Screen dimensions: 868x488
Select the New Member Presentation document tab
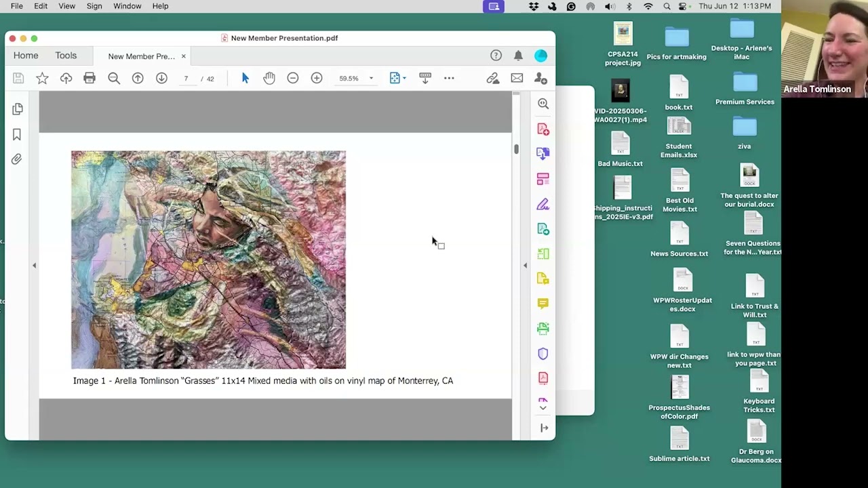click(x=141, y=56)
